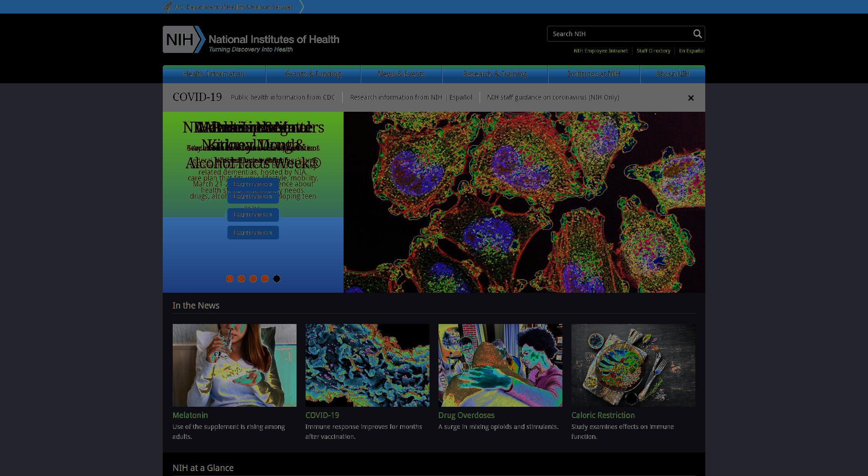Switch the site to En Español
This screenshot has width=868, height=476.
tap(692, 51)
